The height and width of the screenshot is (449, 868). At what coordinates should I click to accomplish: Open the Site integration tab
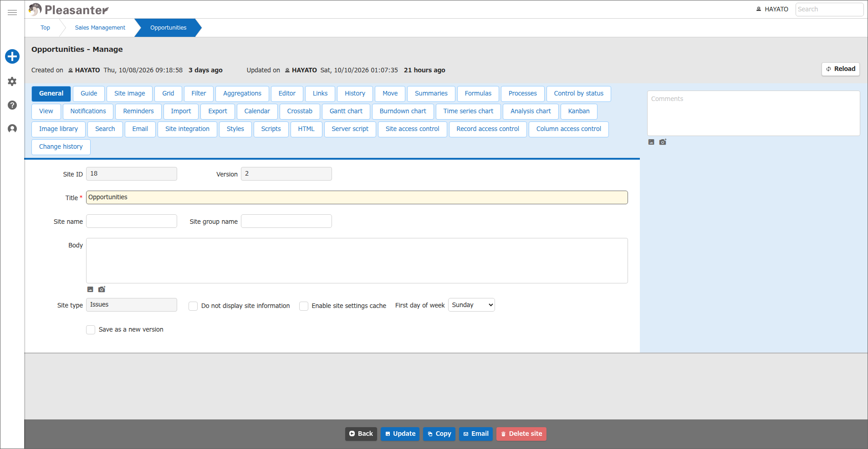[x=188, y=129]
